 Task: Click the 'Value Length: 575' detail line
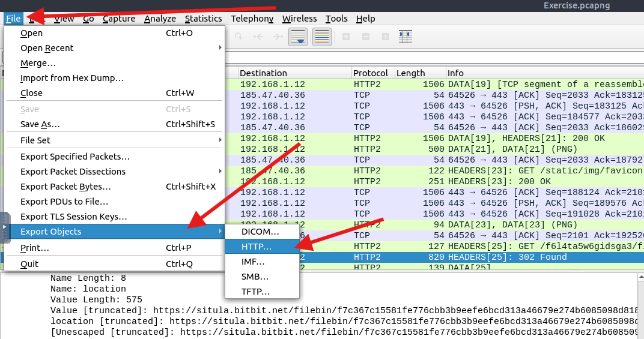(x=96, y=299)
